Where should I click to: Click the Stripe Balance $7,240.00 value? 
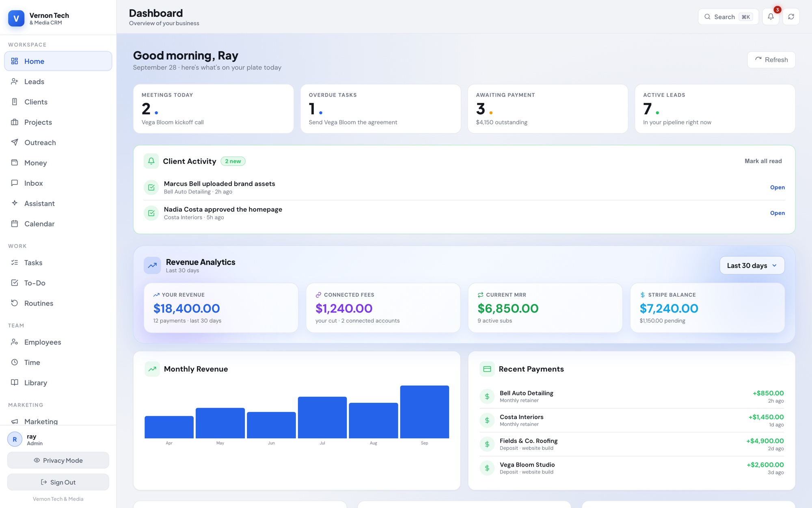(669, 308)
